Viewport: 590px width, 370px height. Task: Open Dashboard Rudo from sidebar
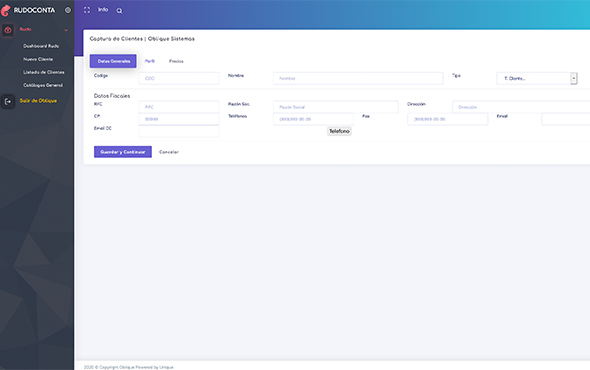[41, 46]
